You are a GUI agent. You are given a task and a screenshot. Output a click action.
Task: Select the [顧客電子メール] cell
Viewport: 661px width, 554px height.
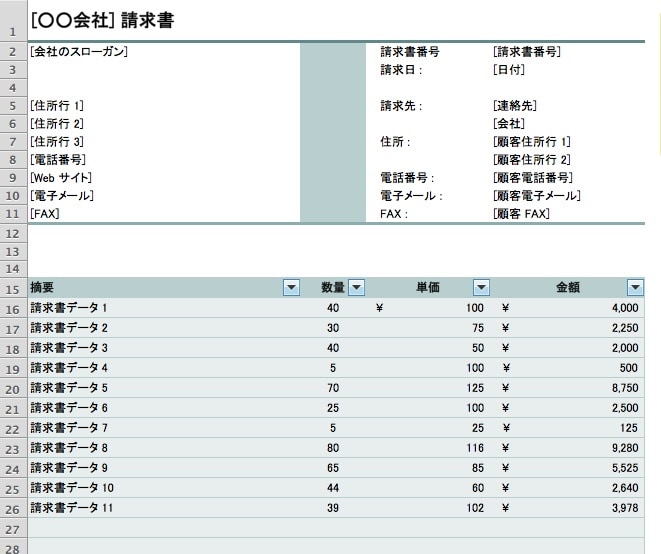[537, 196]
